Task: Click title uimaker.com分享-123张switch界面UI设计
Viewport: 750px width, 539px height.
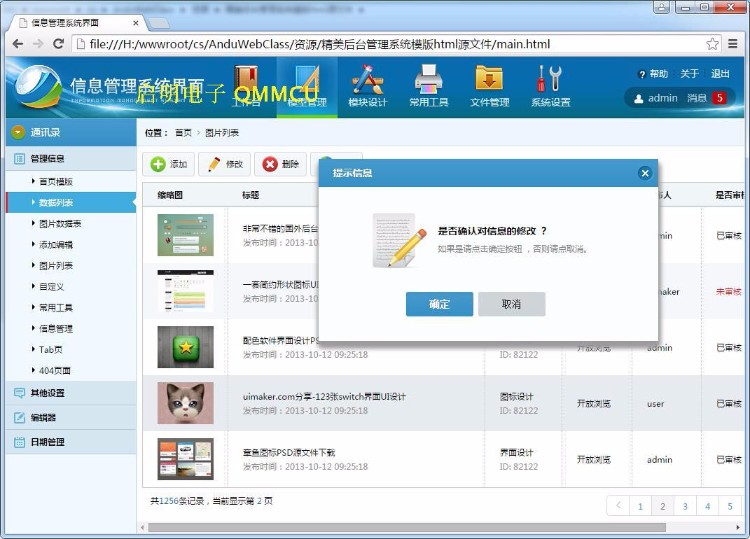Action: [324, 396]
